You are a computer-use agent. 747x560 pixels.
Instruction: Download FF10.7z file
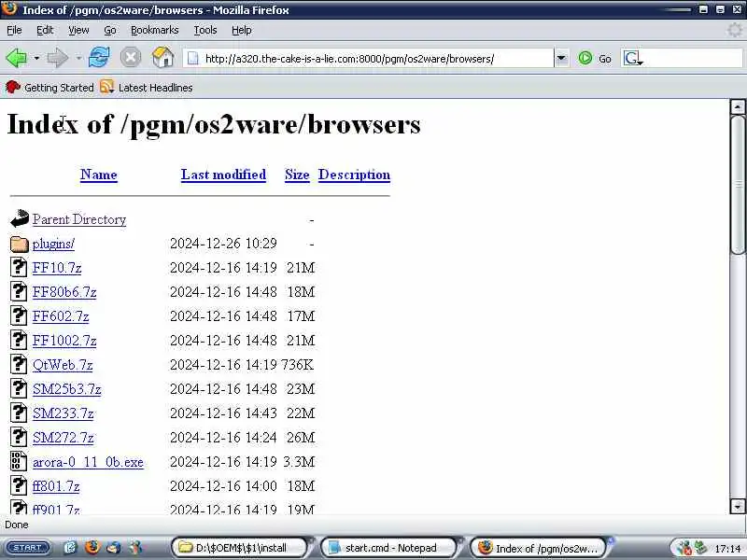coord(57,268)
